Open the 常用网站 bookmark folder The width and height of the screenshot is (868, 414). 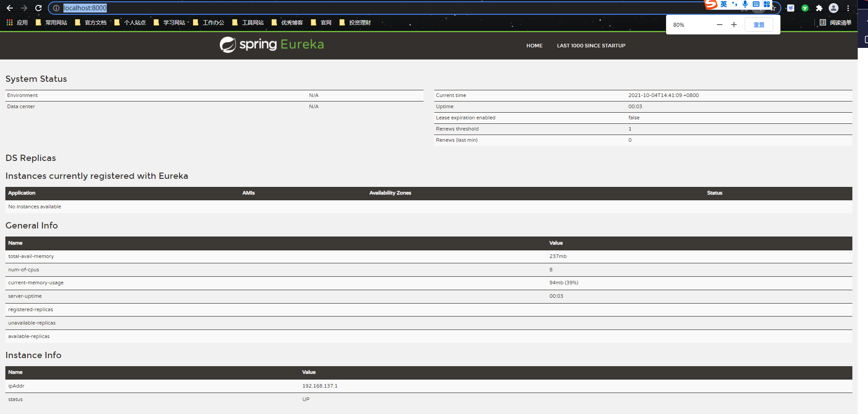[x=51, y=22]
